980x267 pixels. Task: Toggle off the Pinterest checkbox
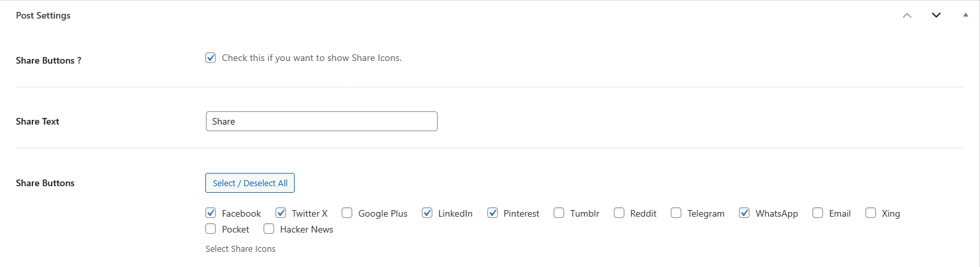[493, 213]
